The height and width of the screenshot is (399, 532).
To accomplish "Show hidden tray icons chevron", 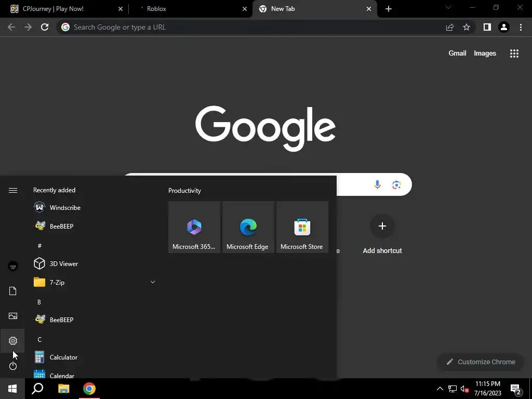I will click(440, 389).
